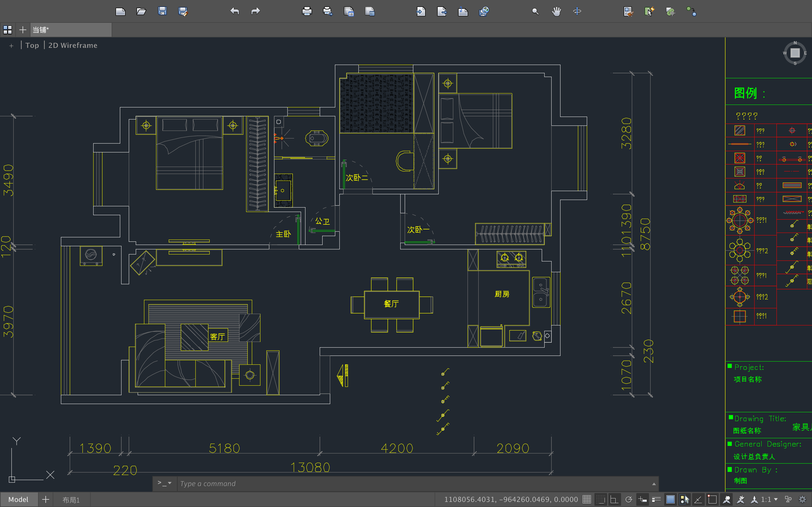
Task: Select the Model tab
Action: pos(18,500)
